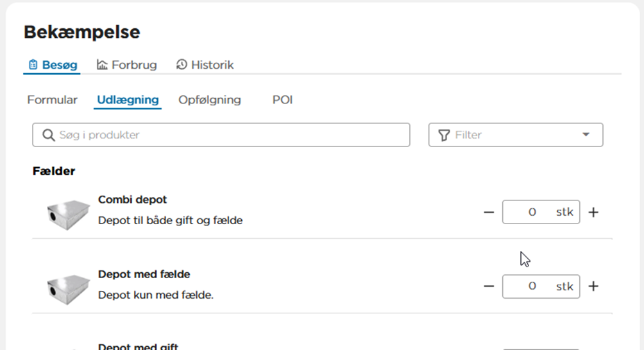This screenshot has height=350, width=644.
Task: Switch to the Opfølgning sub-tab
Action: pyautogui.click(x=209, y=100)
